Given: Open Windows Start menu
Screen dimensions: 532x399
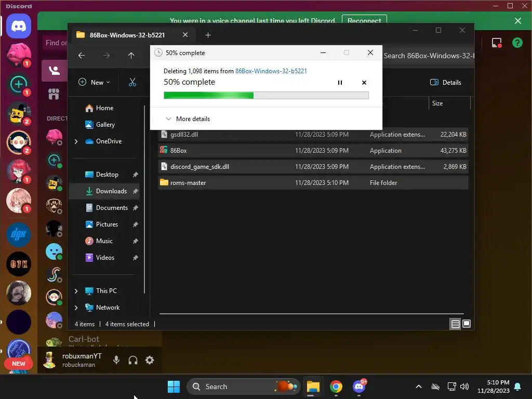Looking at the screenshot, I should [x=174, y=387].
